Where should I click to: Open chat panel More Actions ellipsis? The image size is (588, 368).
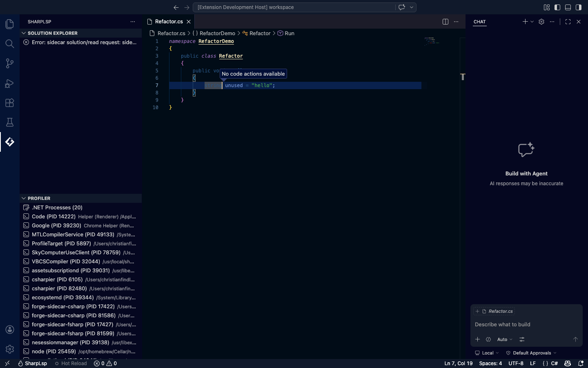tap(552, 22)
